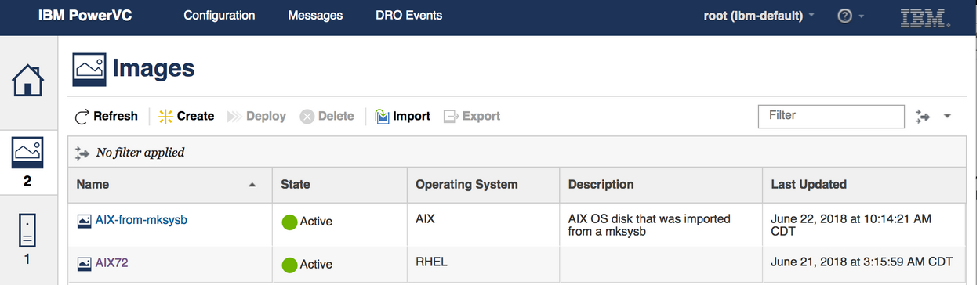Click the Last Updated column header
Image resolution: width=980 pixels, height=285 pixels.
point(808,185)
